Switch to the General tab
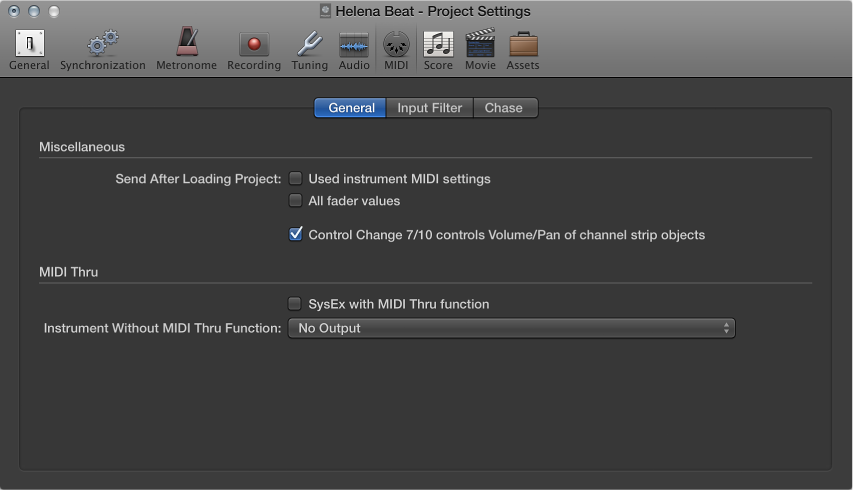Screen dimensions: 854x490 click(351, 108)
